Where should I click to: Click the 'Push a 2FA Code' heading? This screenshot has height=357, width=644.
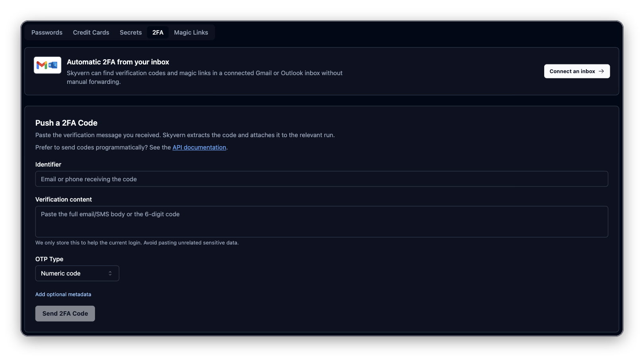(66, 123)
